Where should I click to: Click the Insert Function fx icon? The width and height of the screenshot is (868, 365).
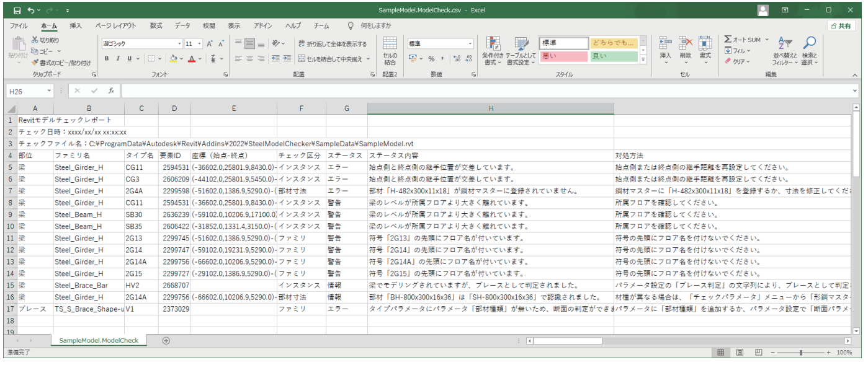coord(111,90)
